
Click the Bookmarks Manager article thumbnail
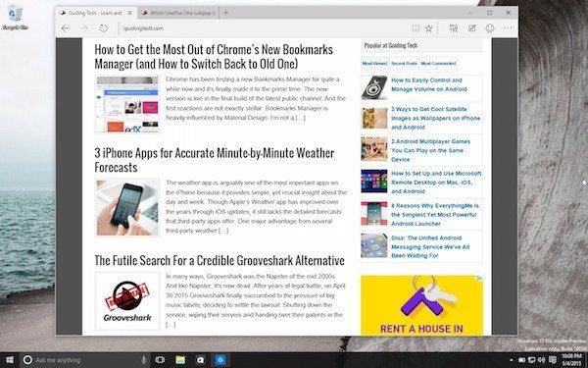coord(127,104)
